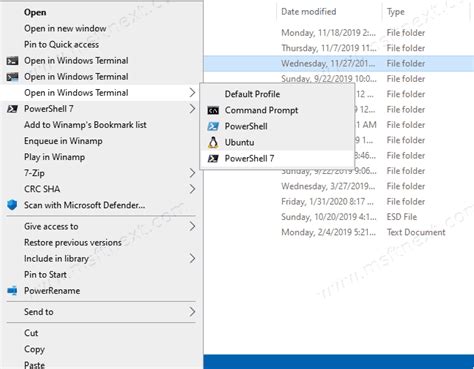This screenshot has width=474, height=369.
Task: Expand the Send to submenu arrow
Action: pyautogui.click(x=192, y=312)
